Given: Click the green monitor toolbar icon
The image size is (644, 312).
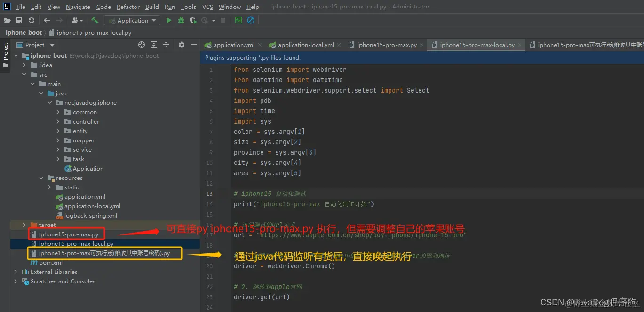Looking at the screenshot, I should 239,20.
